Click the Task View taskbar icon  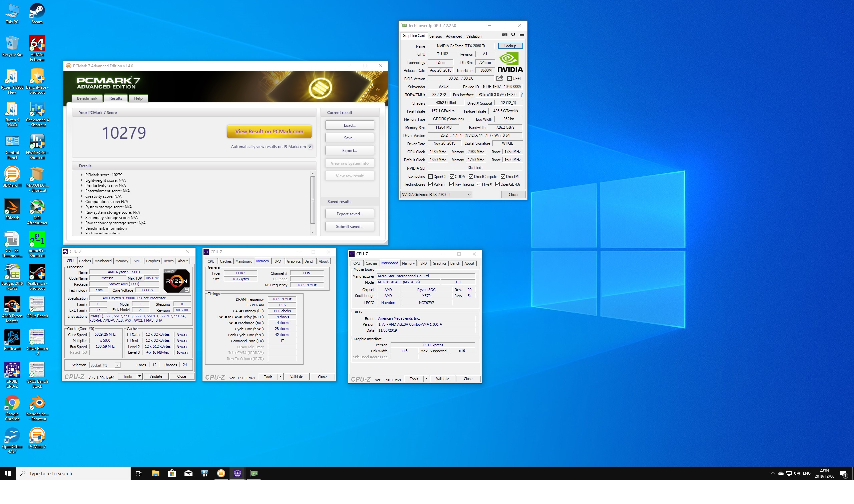pos(139,473)
